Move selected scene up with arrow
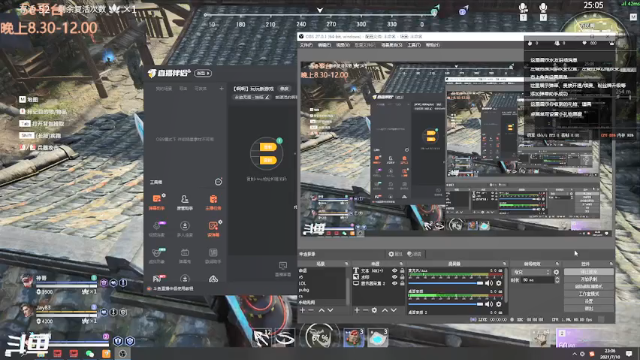Image resolution: width=640 pixels, height=360 pixels. 321,310
